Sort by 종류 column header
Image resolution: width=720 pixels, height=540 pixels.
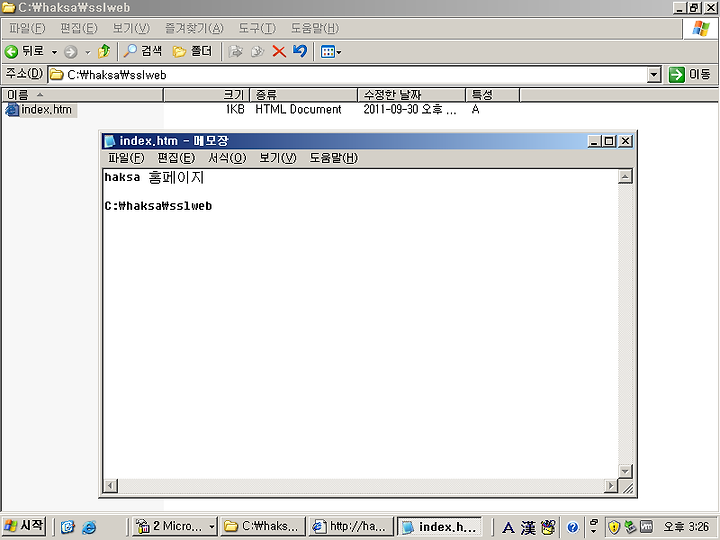coord(304,95)
